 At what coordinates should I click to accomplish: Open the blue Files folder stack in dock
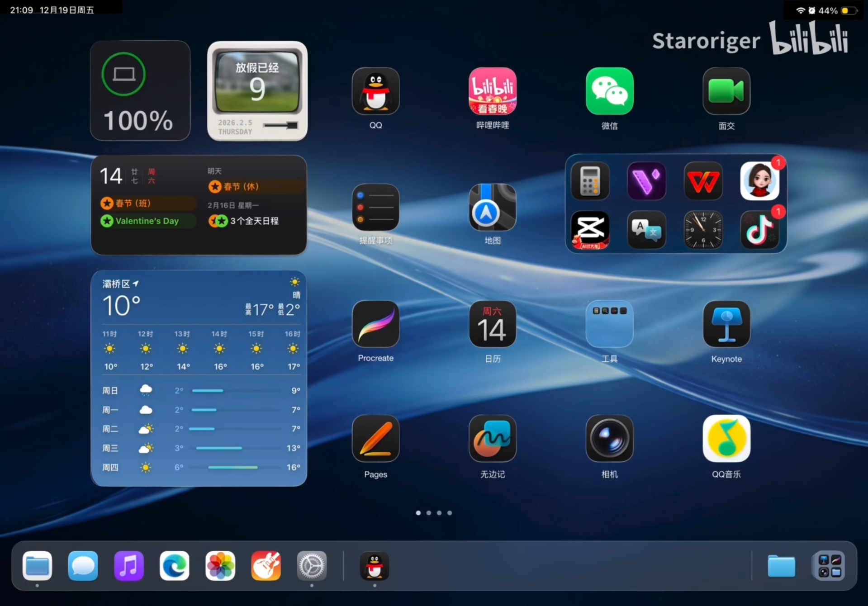(x=781, y=566)
